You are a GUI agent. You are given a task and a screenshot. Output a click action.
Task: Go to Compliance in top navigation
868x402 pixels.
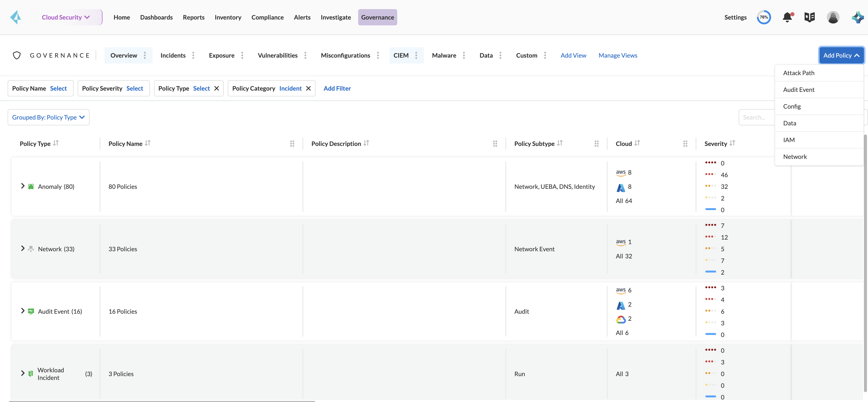268,17
